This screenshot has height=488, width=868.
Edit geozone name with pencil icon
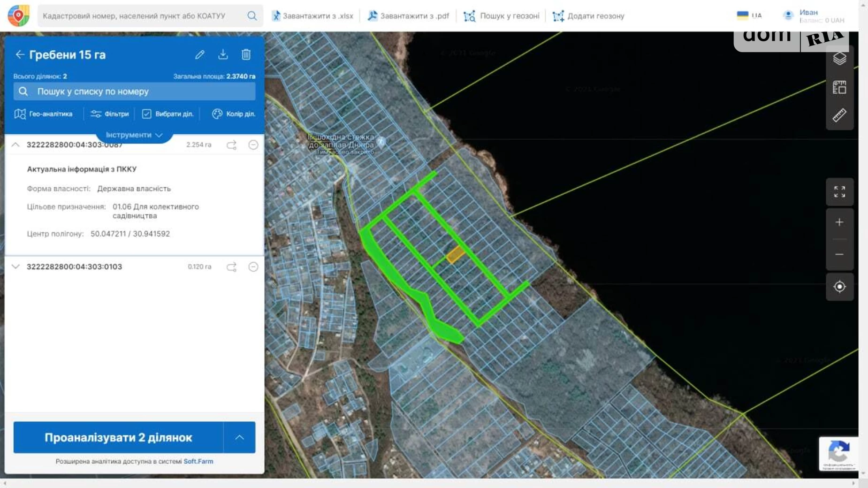(x=200, y=54)
